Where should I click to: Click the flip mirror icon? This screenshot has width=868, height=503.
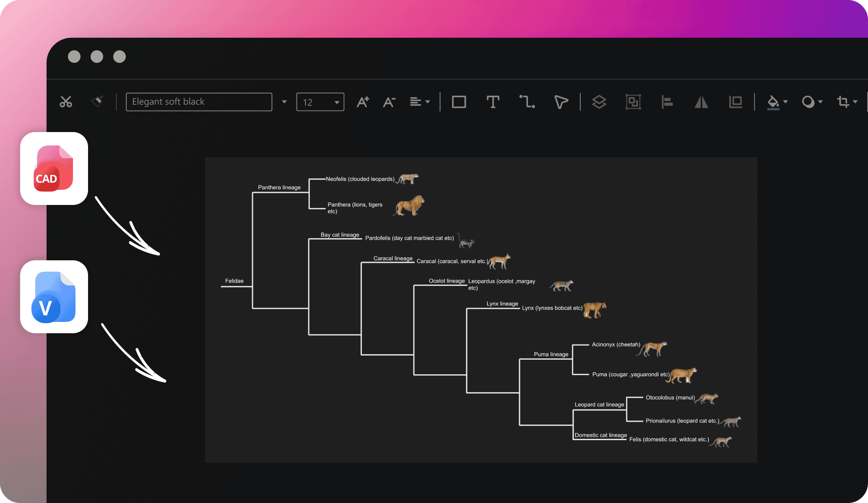pos(701,102)
